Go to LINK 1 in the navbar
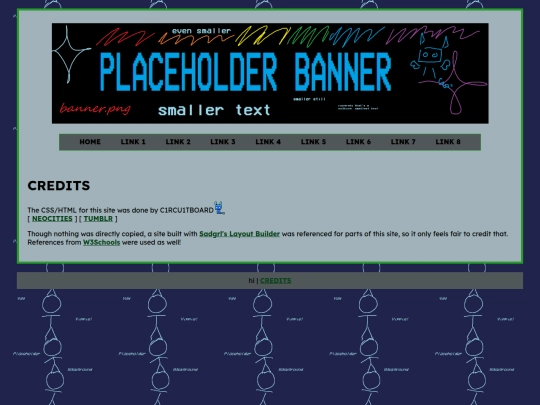The image size is (540, 405). tap(133, 142)
